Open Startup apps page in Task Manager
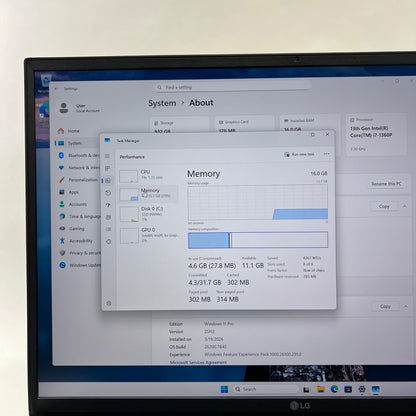The width and height of the screenshot is (416, 416). [x=108, y=205]
